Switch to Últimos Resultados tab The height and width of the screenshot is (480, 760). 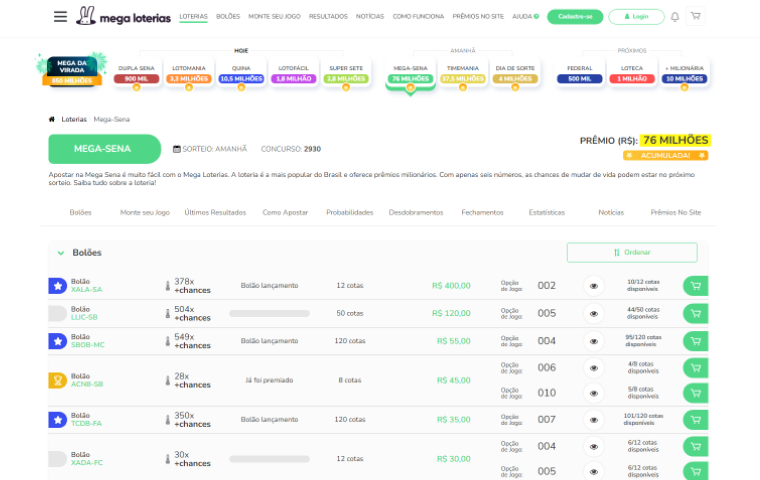point(215,212)
